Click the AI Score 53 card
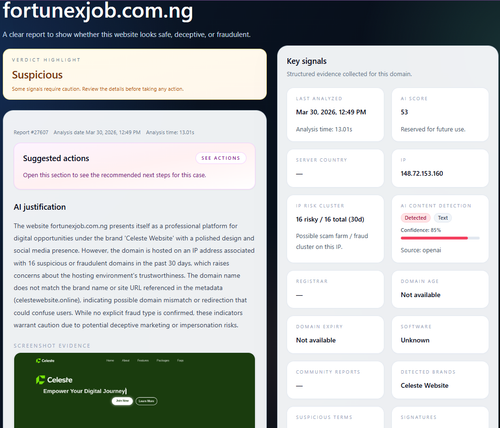The width and height of the screenshot is (500, 428). 440,114
